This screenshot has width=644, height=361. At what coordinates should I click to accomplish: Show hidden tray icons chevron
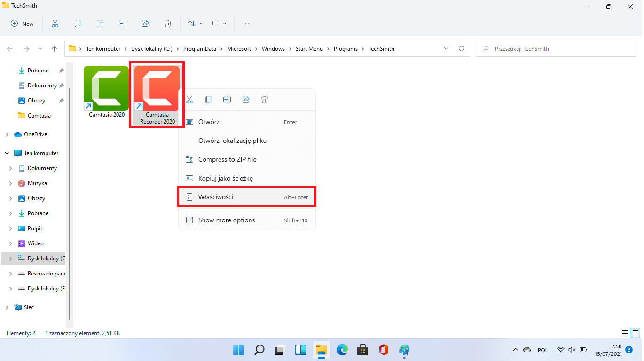click(x=516, y=350)
